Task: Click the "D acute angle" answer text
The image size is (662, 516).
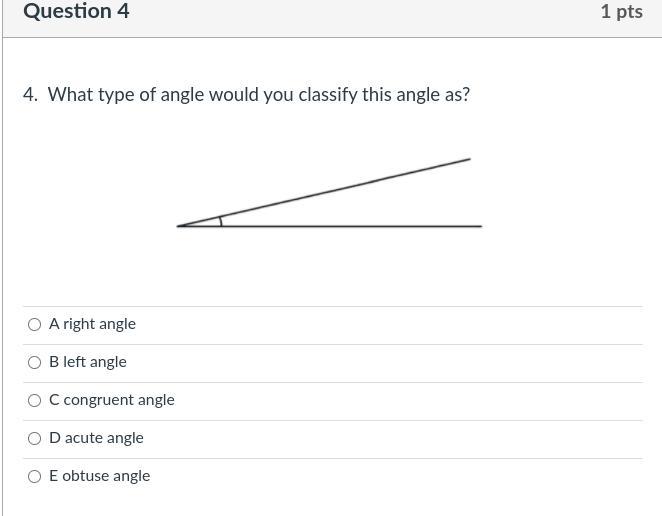Action: 96,438
